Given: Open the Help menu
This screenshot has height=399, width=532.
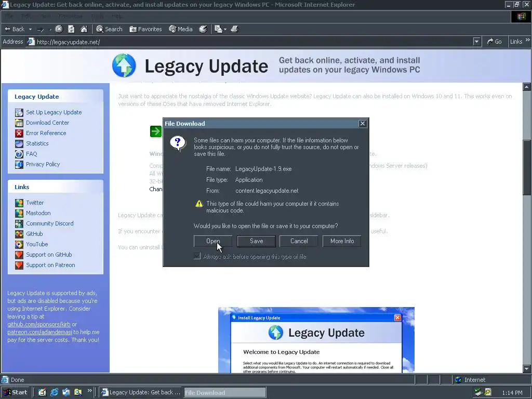Looking at the screenshot, I should [117, 16].
